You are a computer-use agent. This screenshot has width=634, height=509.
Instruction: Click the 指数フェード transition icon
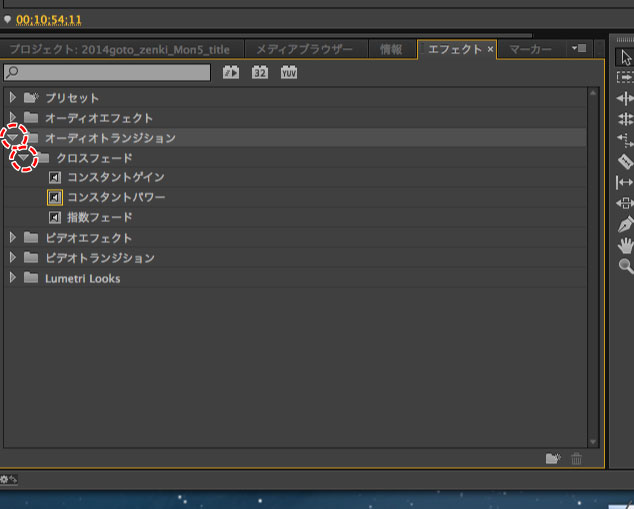pyautogui.click(x=55, y=218)
